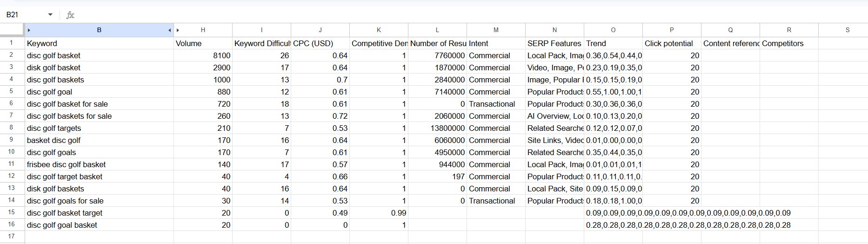Select column K header

[x=379, y=30]
